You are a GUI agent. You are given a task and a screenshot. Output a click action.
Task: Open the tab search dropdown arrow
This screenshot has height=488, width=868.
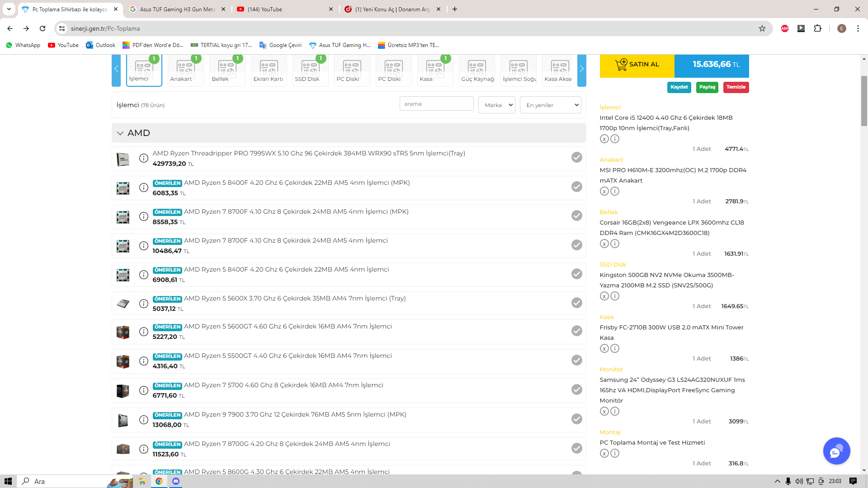tap(9, 9)
